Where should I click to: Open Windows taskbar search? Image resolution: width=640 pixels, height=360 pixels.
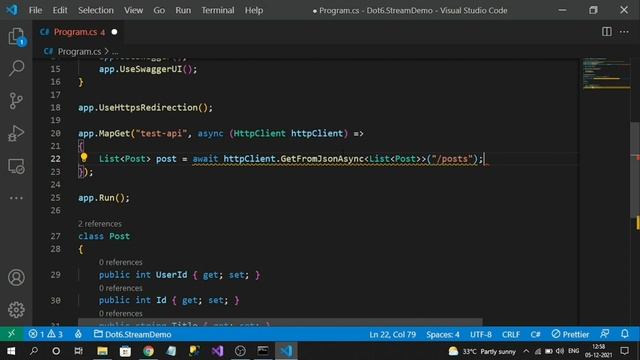[33, 351]
